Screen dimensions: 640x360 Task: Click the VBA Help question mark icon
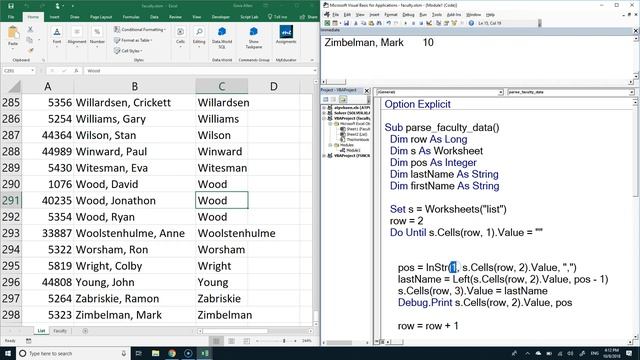(x=471, y=23)
